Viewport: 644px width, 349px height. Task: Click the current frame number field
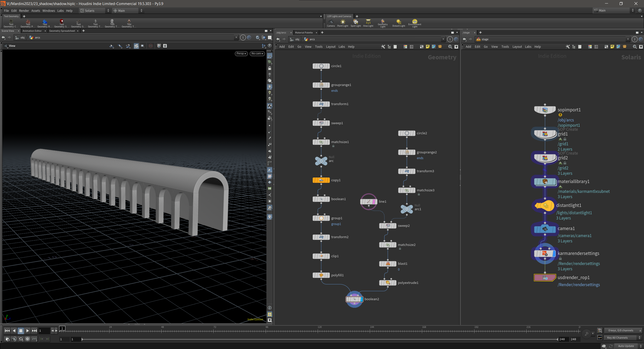tap(44, 331)
